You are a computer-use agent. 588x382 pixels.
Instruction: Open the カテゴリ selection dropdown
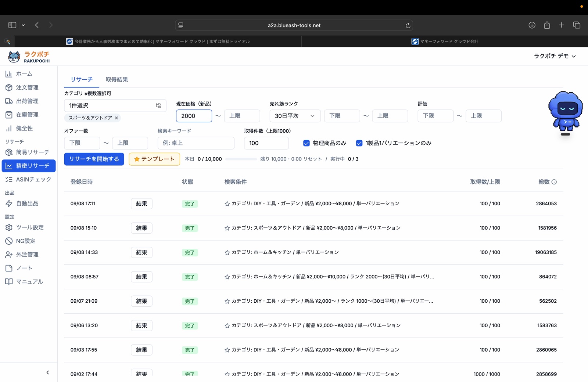[x=115, y=105]
